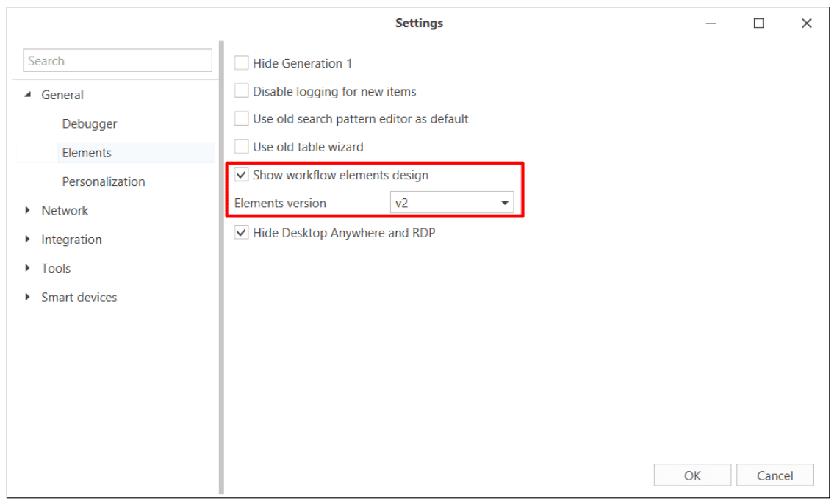Enable the Hide Generation 1 checkbox
Image resolution: width=837 pixels, height=504 pixels.
click(x=242, y=63)
